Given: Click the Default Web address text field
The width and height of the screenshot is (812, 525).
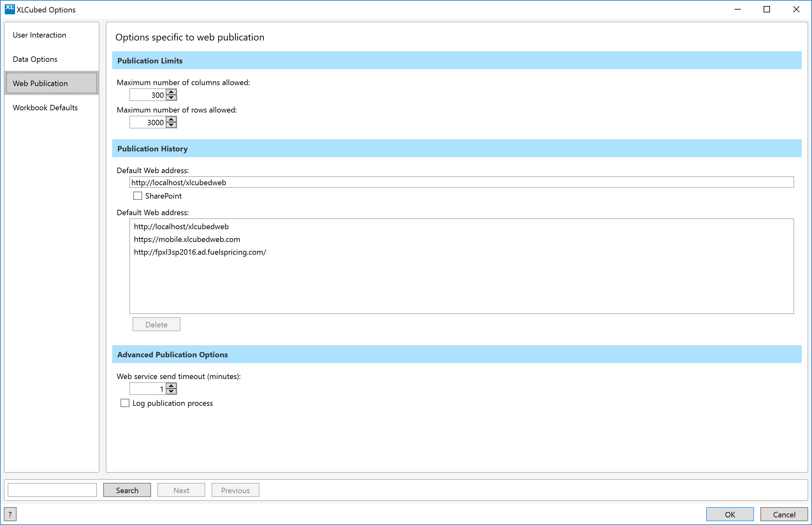Looking at the screenshot, I should click(461, 182).
